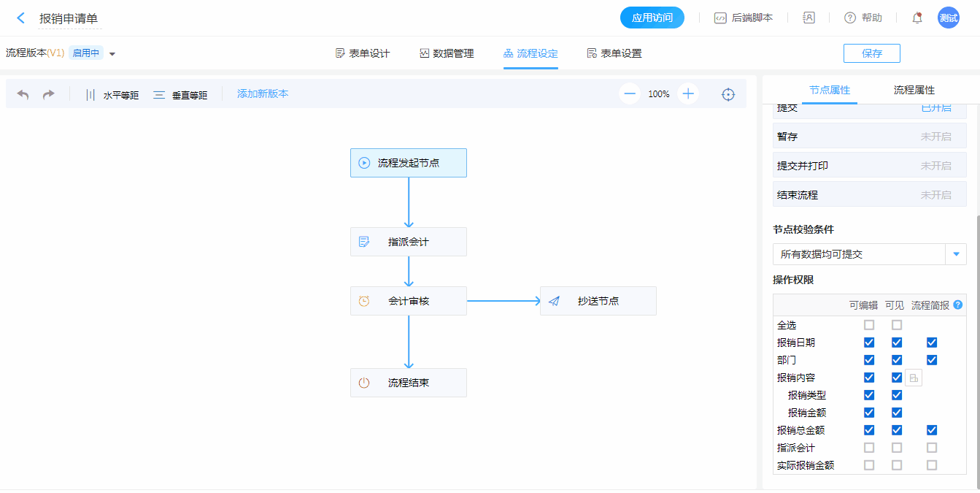Expand the 所有数据均可提交 dropdown
This screenshot has width=980, height=493.
tap(956, 254)
